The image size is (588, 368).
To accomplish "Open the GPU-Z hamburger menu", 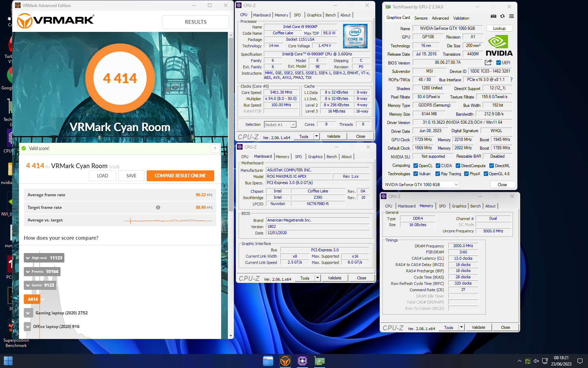I will point(511,16).
